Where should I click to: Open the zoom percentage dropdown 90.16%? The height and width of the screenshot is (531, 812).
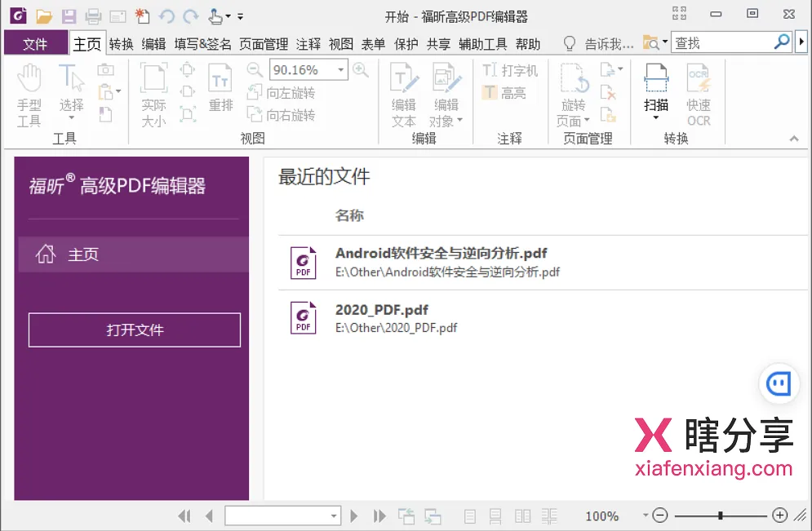pyautogui.click(x=341, y=70)
